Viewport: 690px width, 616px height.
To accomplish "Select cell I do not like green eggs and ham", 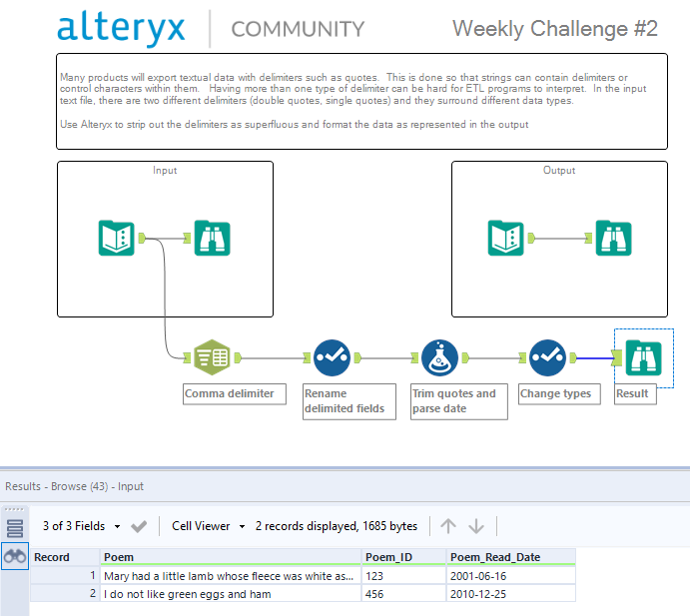I will point(230,594).
